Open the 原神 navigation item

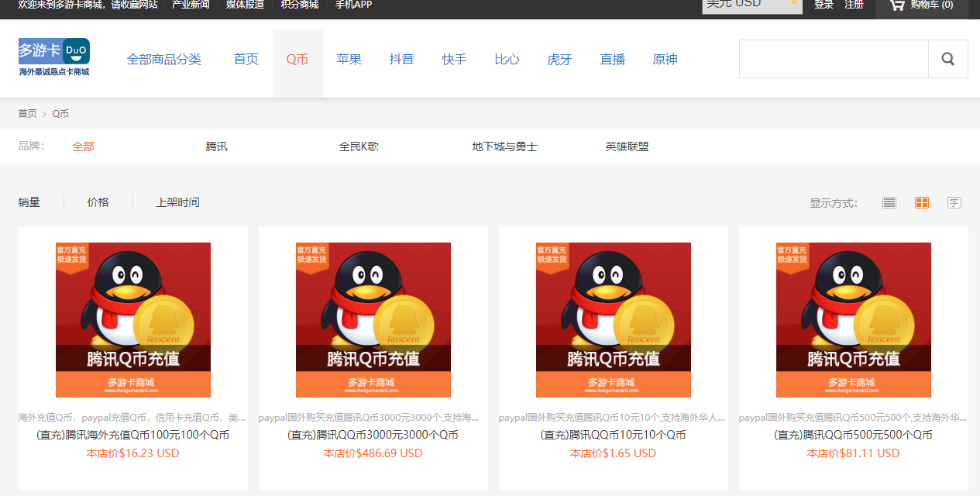point(665,59)
